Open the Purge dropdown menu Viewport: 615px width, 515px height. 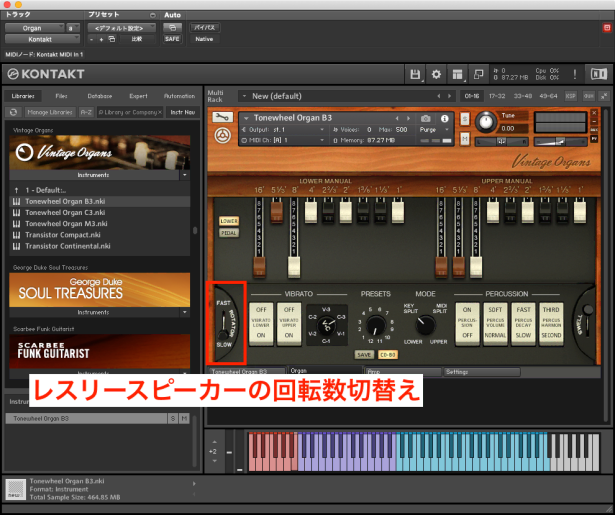coord(434,129)
